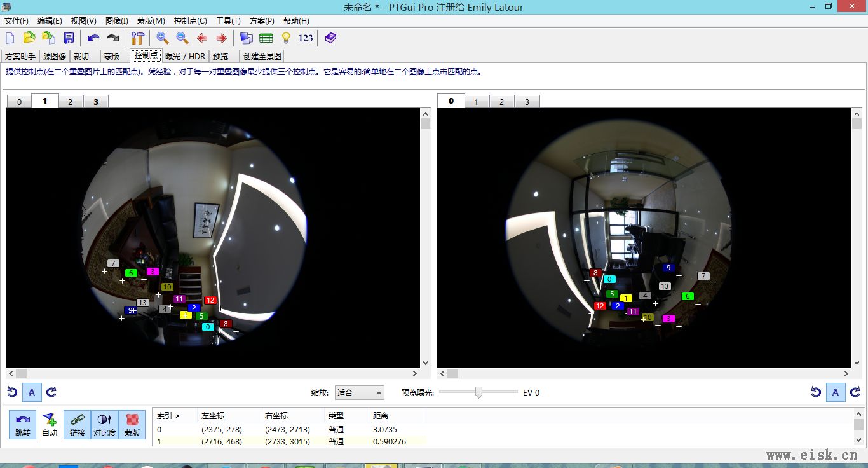
Task: Click the red right arrow next icon
Action: click(222, 38)
